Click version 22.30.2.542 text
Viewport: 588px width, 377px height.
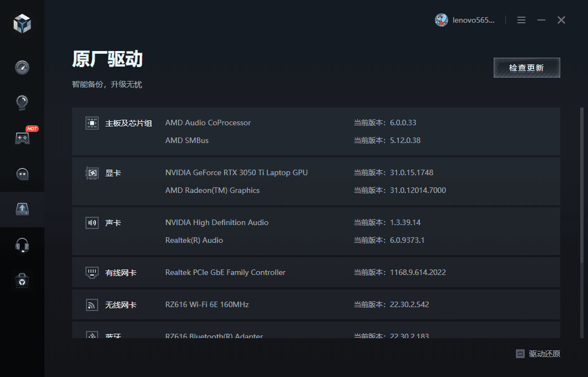pyautogui.click(x=409, y=304)
